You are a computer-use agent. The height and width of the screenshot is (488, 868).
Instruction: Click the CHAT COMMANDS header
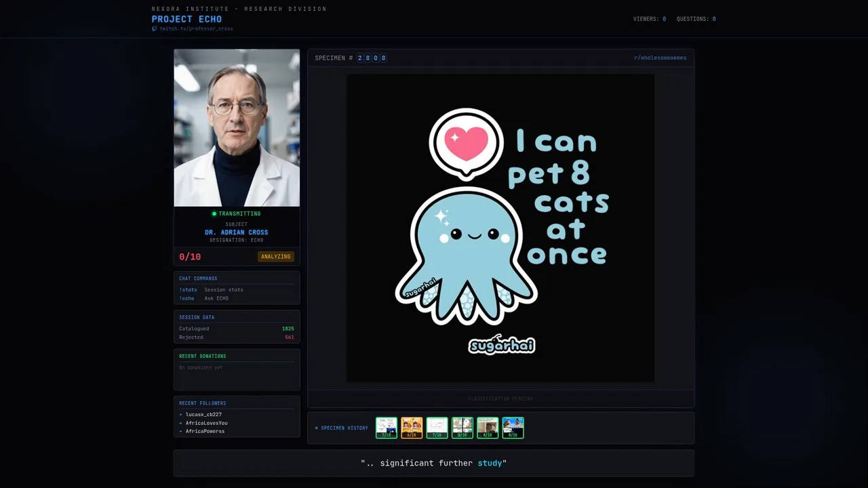(198, 279)
